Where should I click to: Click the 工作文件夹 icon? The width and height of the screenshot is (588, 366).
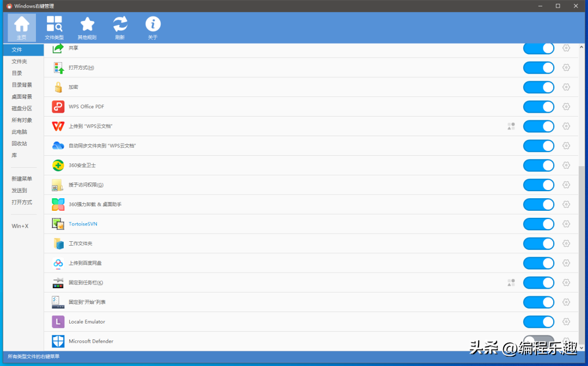pyautogui.click(x=58, y=243)
